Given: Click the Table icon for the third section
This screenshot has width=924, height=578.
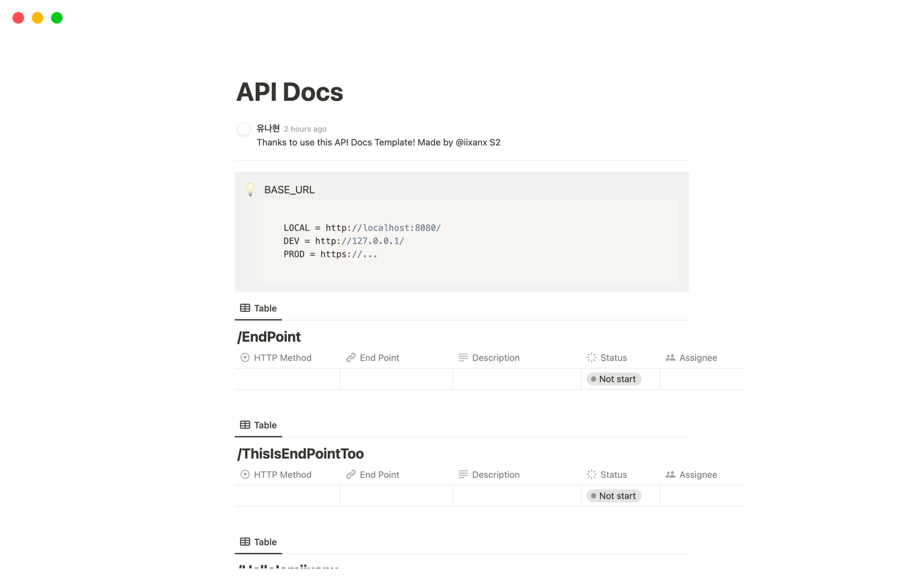Looking at the screenshot, I should pos(245,541).
